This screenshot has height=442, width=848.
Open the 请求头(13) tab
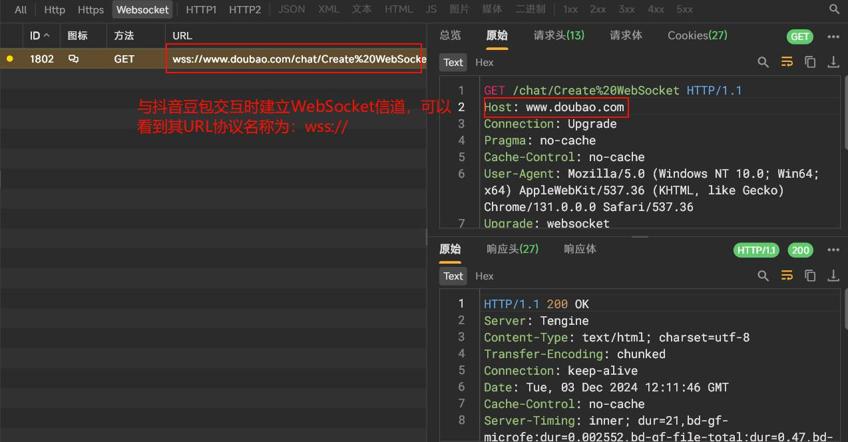tap(559, 35)
